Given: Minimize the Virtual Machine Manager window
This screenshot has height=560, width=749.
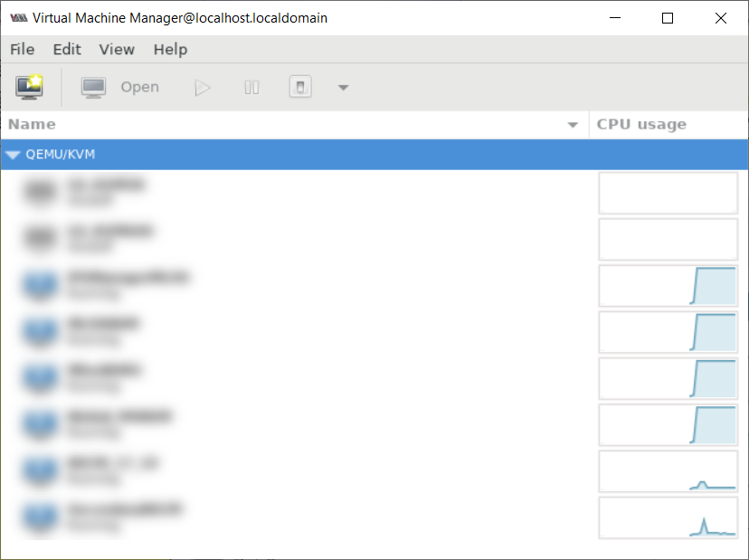Looking at the screenshot, I should pos(615,18).
